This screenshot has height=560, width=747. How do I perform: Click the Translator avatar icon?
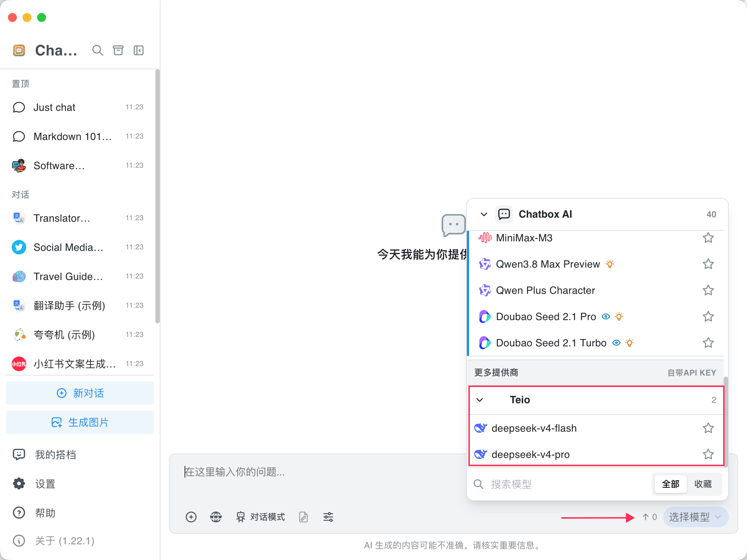pos(19,218)
